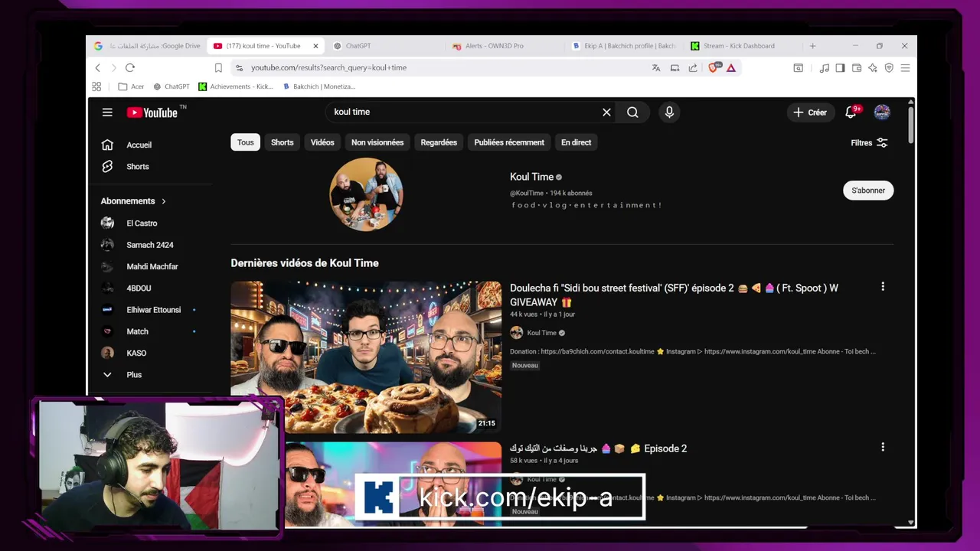This screenshot has width=980, height=551.
Task: Open the Leo AI sparkle icon
Action: tap(873, 67)
